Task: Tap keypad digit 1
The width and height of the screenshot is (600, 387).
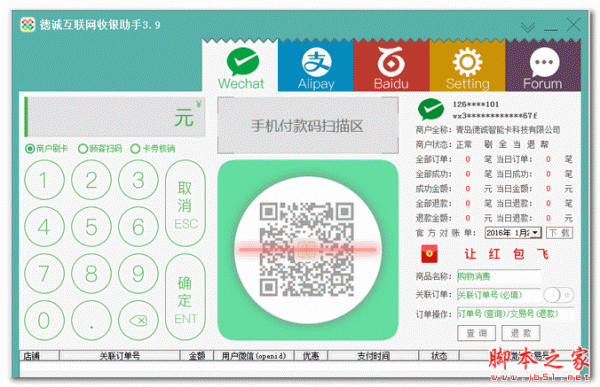Action: tap(44, 180)
